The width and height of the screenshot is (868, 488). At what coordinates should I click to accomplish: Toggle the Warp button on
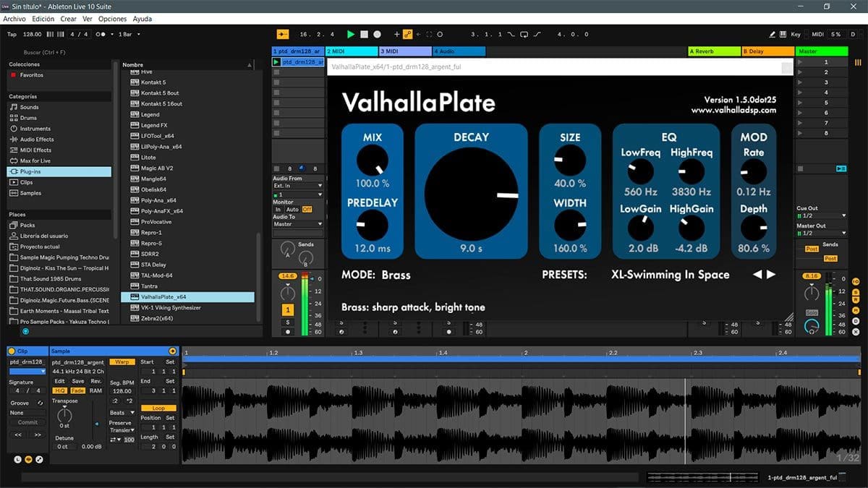point(122,361)
